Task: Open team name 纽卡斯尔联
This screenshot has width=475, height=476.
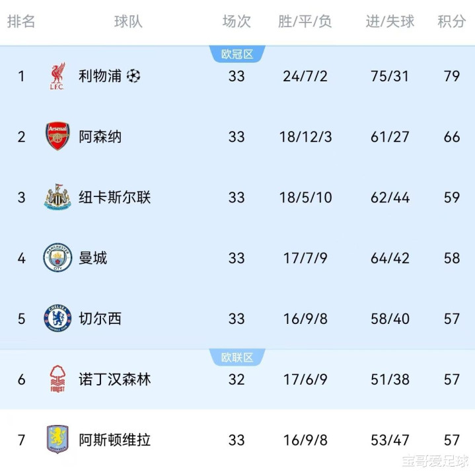Action: tap(115, 197)
